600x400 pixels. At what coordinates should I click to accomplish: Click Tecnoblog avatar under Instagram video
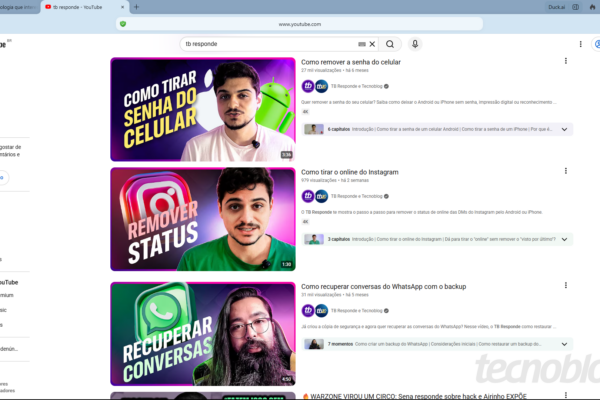coord(321,196)
